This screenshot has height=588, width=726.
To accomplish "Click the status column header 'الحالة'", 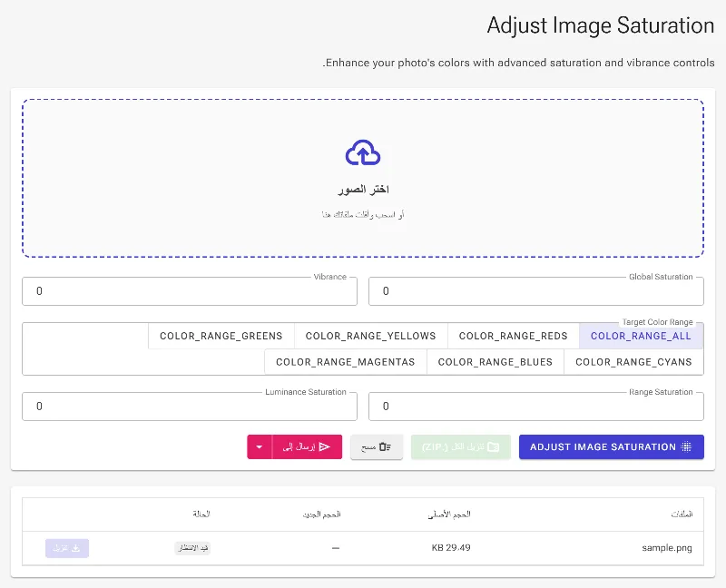I will 201,514.
